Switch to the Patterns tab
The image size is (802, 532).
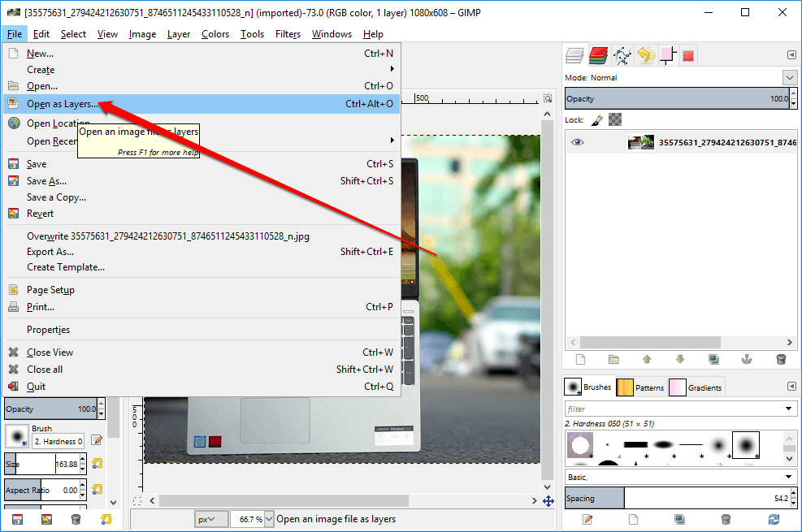click(639, 387)
